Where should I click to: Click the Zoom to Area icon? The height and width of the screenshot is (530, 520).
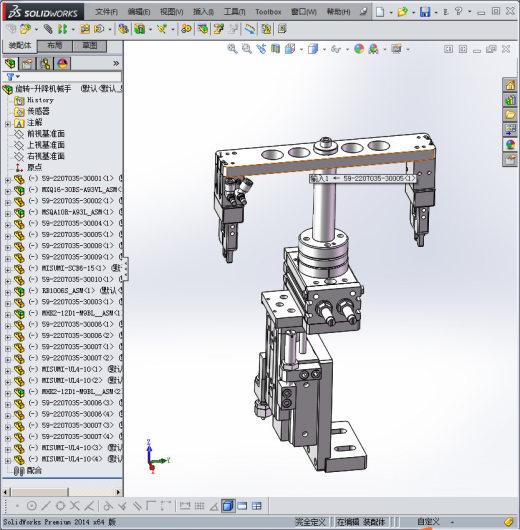tap(247, 49)
